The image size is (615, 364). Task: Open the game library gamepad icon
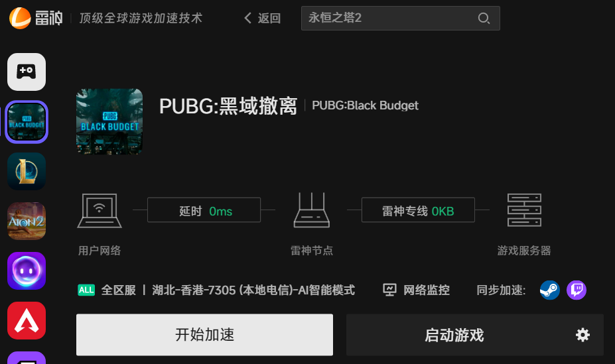[x=27, y=72]
